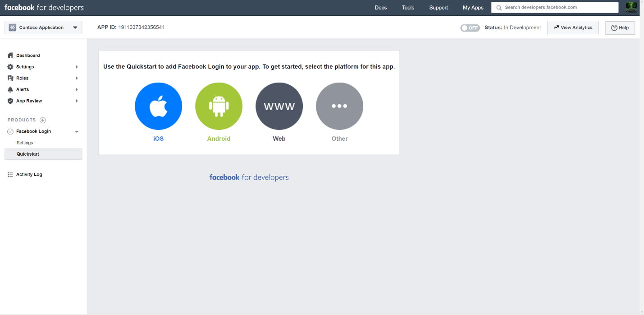The width and height of the screenshot is (644, 315).
Task: Click the Facebook for developers logo
Action: point(44,7)
